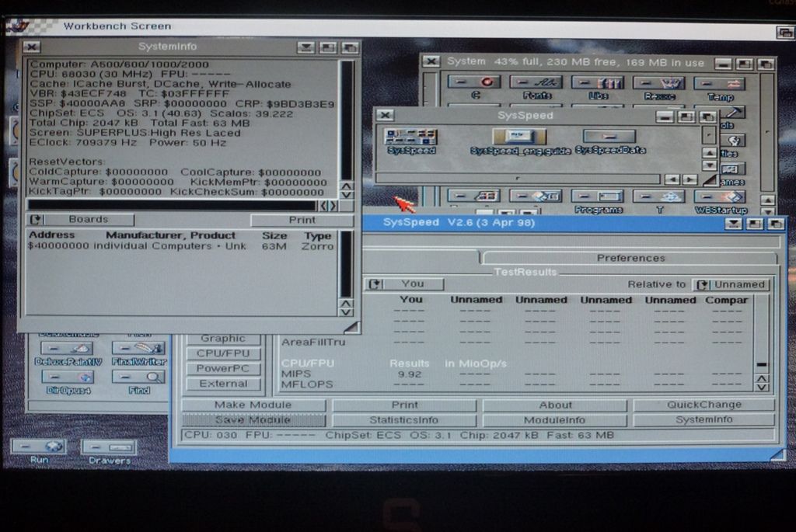Open the Temp drawer icon

720,84
